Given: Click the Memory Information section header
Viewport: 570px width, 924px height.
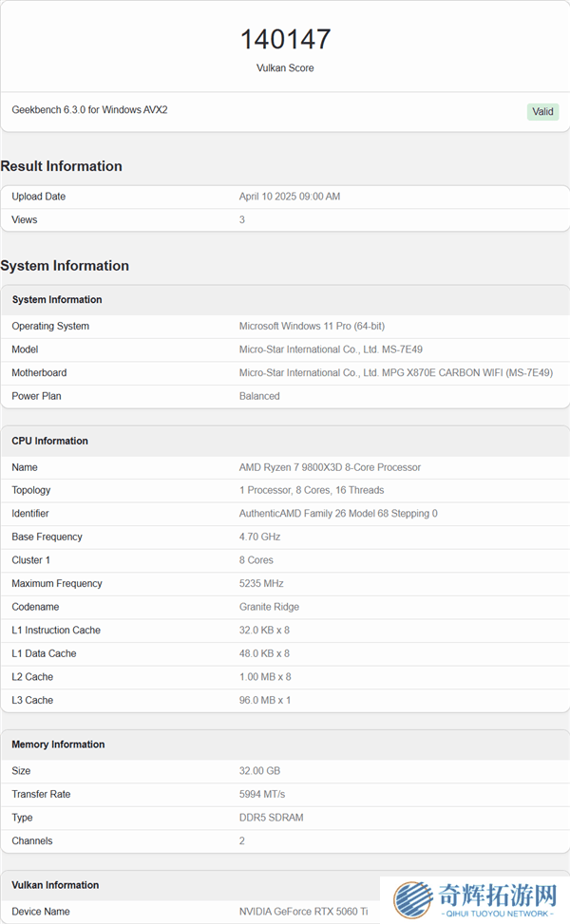Looking at the screenshot, I should tap(58, 745).
